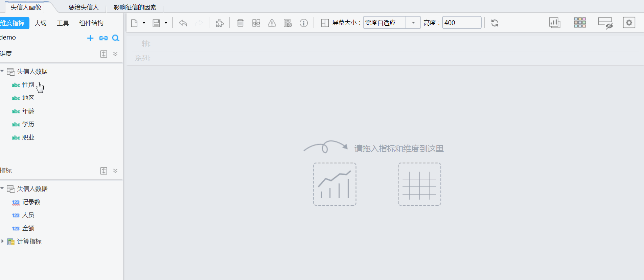Click the refresh icon after height field
Viewport: 644px width, 280px height.
495,23
